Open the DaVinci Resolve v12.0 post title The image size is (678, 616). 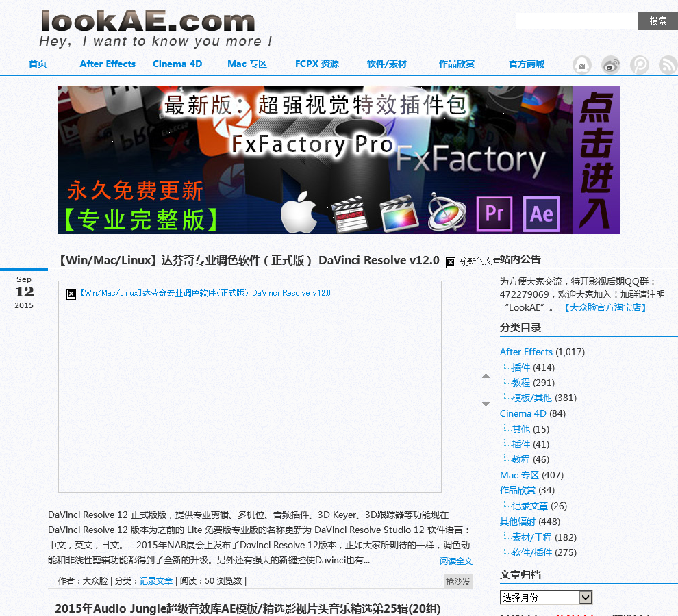pos(248,260)
